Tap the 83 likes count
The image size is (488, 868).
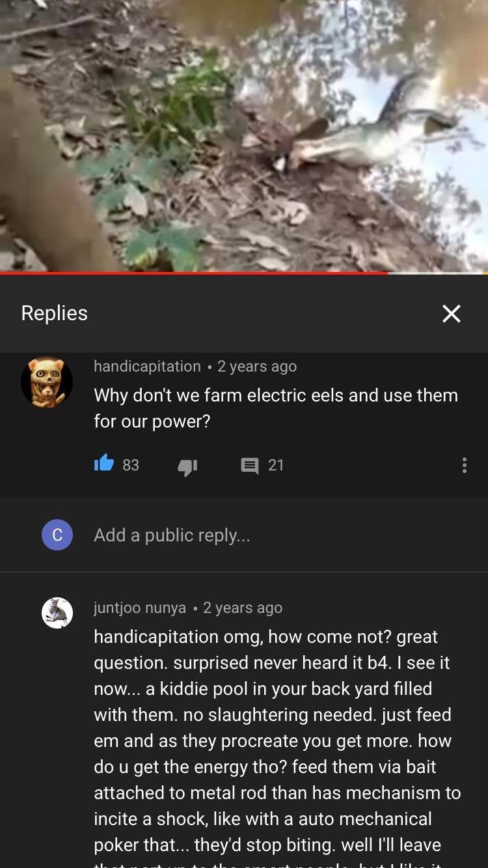[x=131, y=465]
